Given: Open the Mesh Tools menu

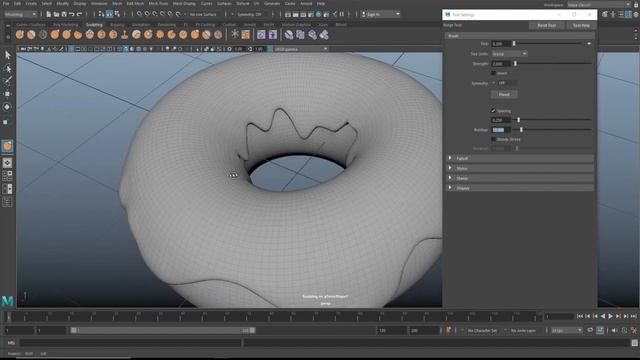Looking at the screenshot, I should tap(158, 3).
